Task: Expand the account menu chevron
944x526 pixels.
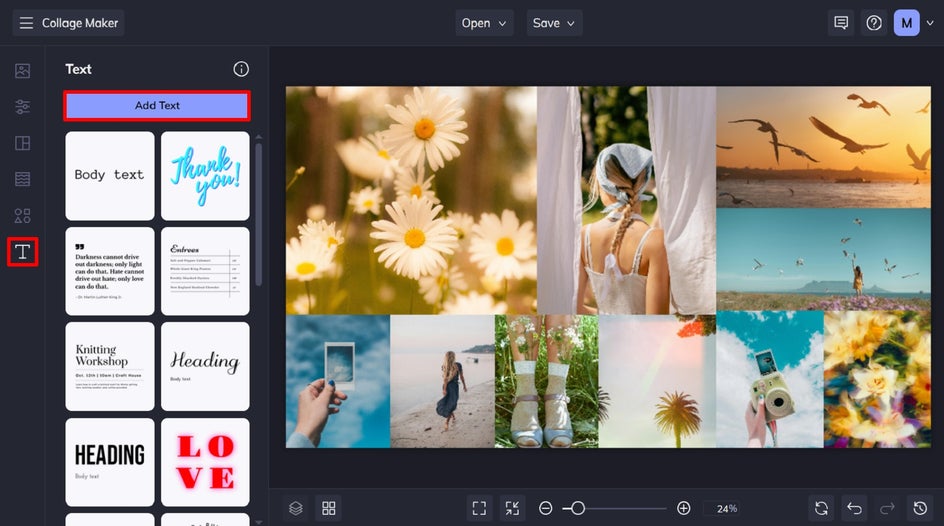Action: [x=930, y=23]
